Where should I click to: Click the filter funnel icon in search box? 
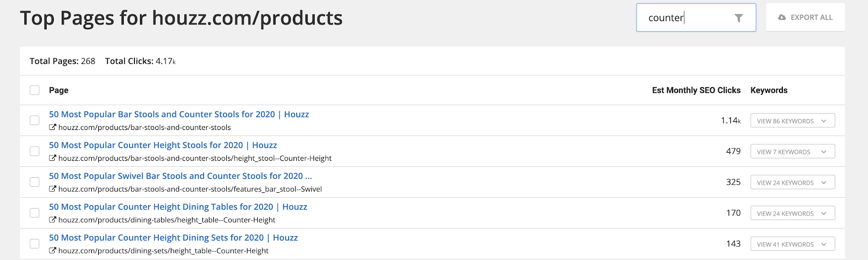(738, 18)
